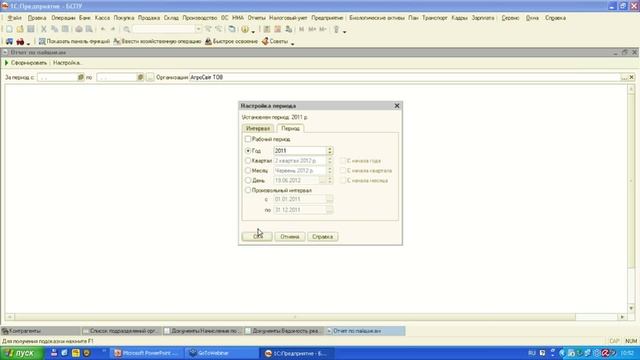
Task: Click the calendar icon beside period start date
Action: click(x=81, y=77)
